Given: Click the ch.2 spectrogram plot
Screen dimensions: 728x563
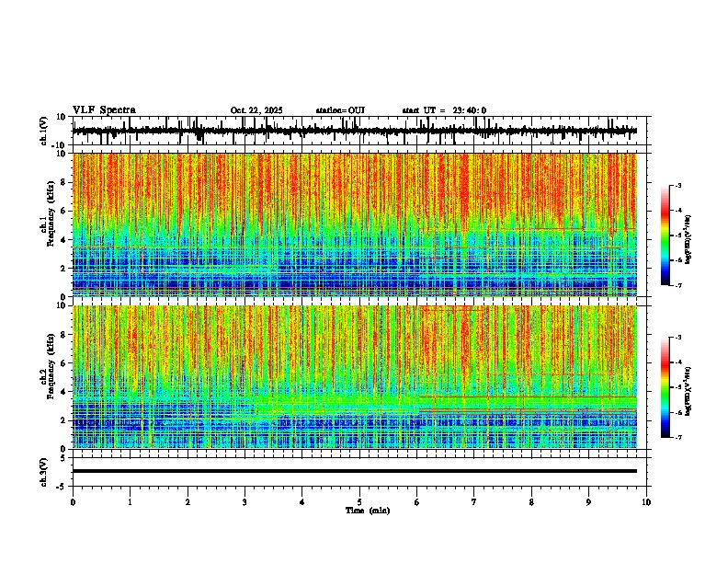Looking at the screenshot, I should (355, 377).
